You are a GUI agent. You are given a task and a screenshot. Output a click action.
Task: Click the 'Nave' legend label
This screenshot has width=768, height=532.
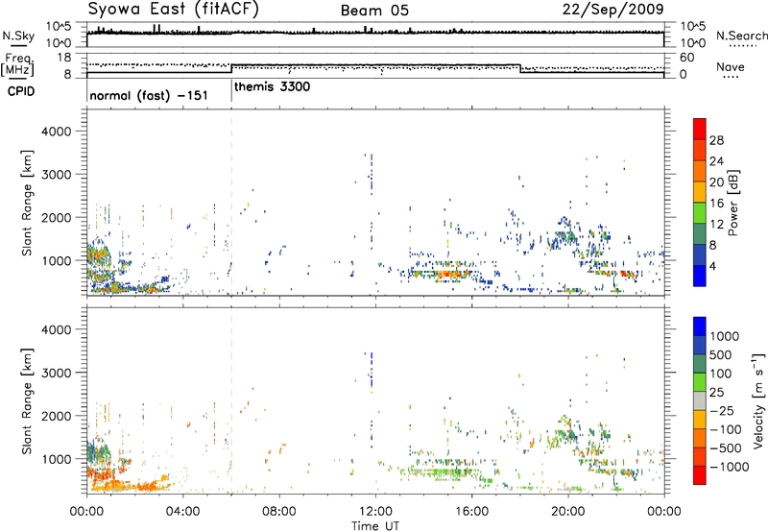731,66
